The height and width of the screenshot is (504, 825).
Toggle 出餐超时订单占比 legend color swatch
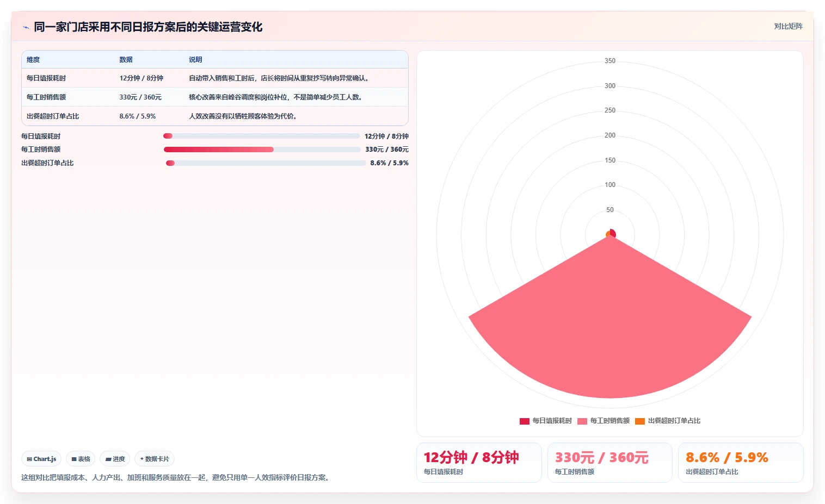(640, 421)
